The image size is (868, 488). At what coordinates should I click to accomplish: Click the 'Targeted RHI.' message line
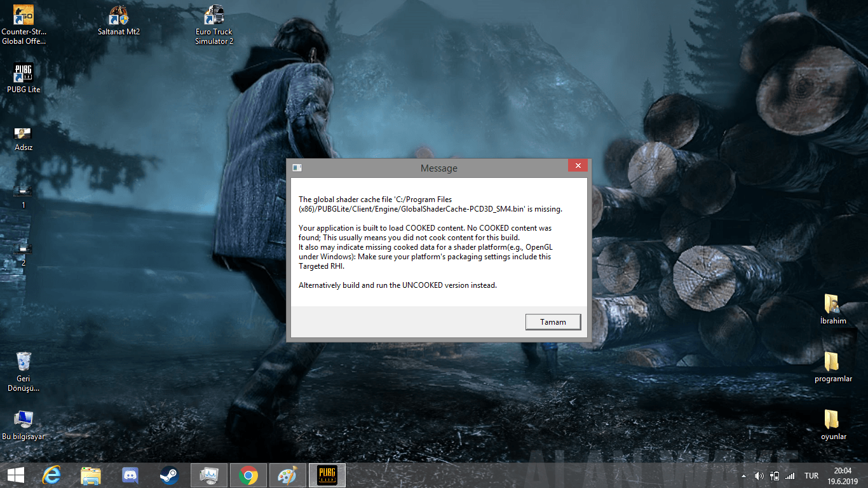tap(321, 266)
